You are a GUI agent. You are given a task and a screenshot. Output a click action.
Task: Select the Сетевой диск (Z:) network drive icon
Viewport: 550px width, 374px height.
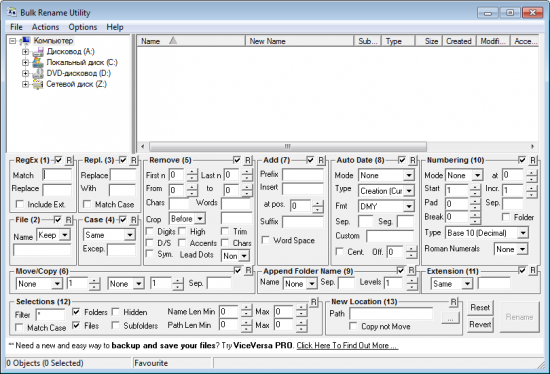(38, 85)
